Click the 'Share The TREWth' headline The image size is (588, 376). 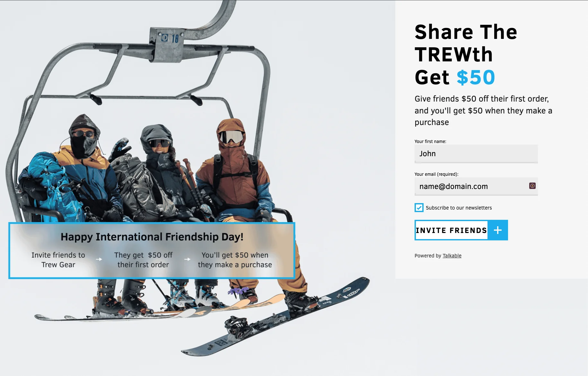click(x=466, y=43)
